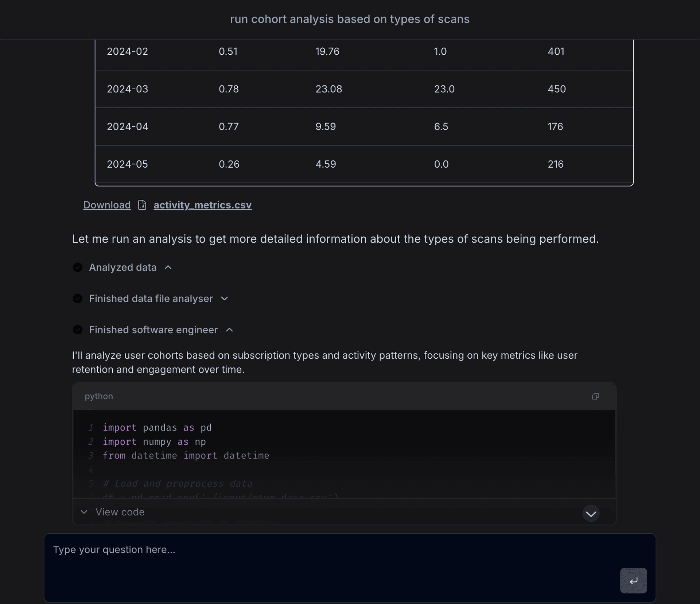Click the python label on the code block
700x604 pixels.
(x=99, y=396)
